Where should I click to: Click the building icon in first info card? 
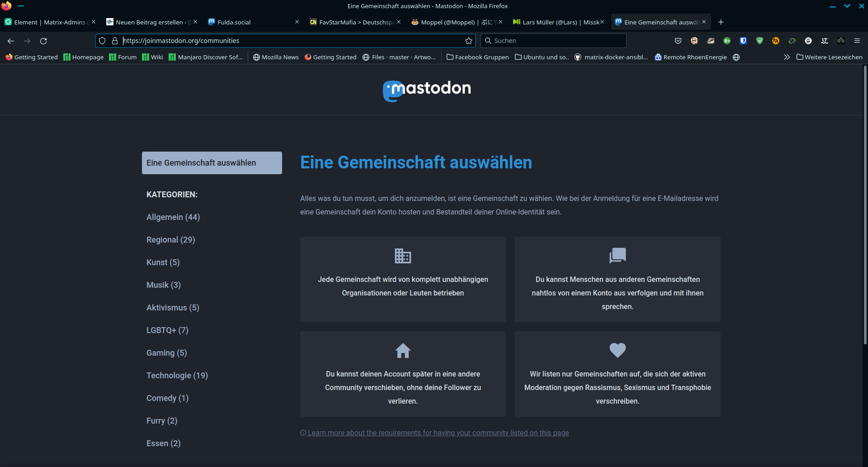point(403,256)
